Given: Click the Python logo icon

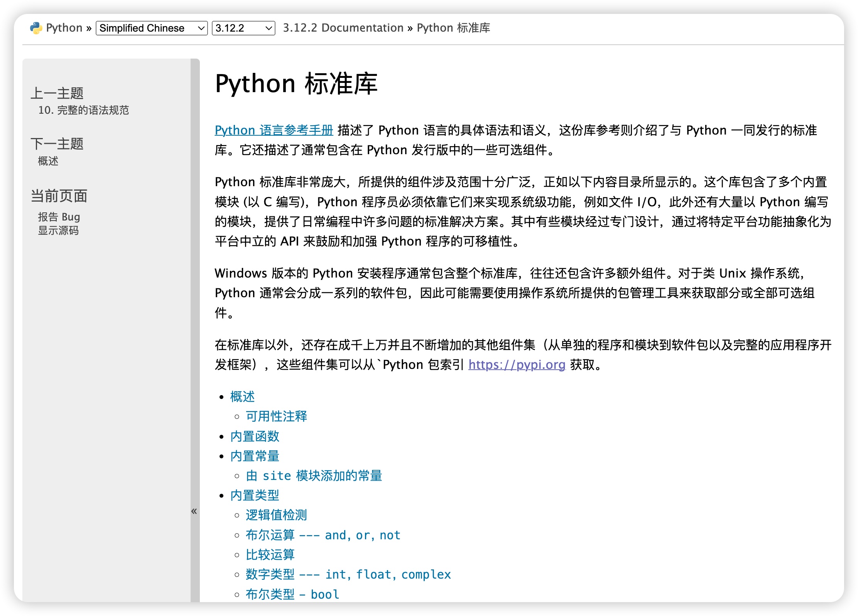Looking at the screenshot, I should pos(36,28).
